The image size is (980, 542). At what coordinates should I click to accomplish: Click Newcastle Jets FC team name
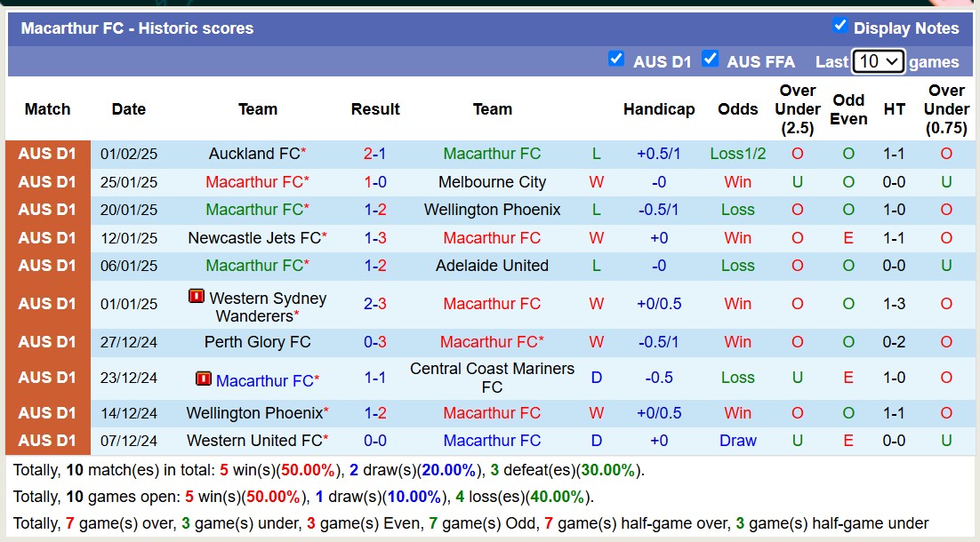click(x=254, y=238)
